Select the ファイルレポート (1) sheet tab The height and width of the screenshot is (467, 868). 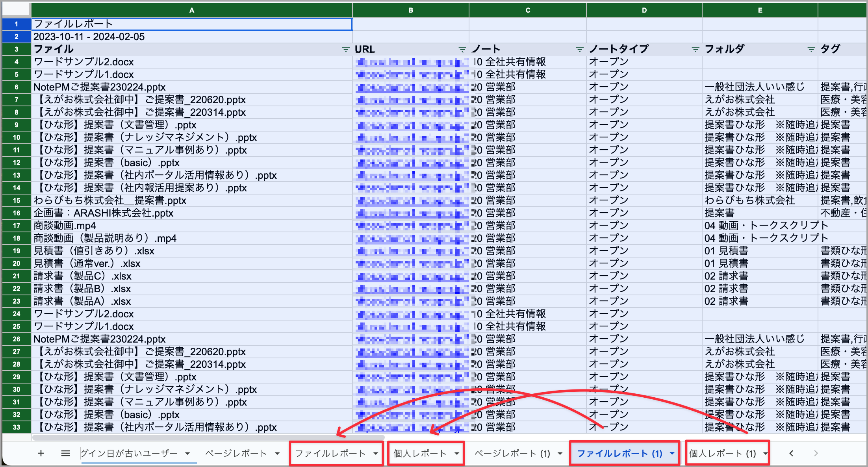click(619, 454)
